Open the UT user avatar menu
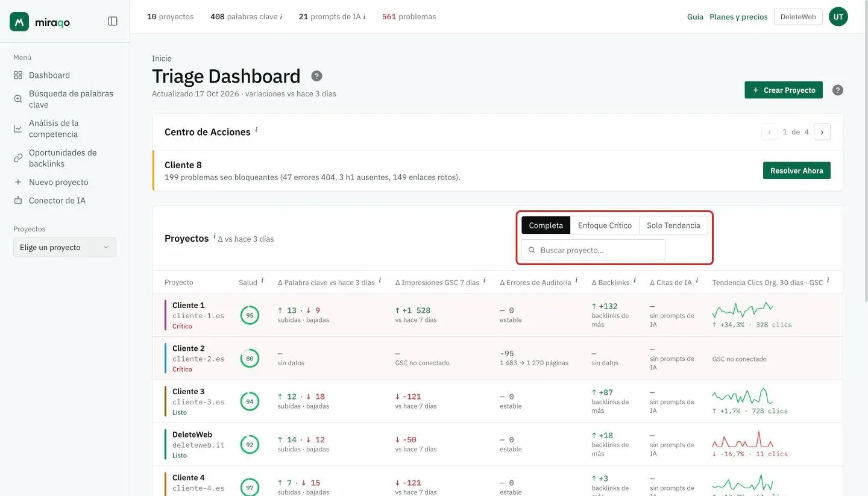The image size is (868, 496). pyautogui.click(x=838, y=17)
